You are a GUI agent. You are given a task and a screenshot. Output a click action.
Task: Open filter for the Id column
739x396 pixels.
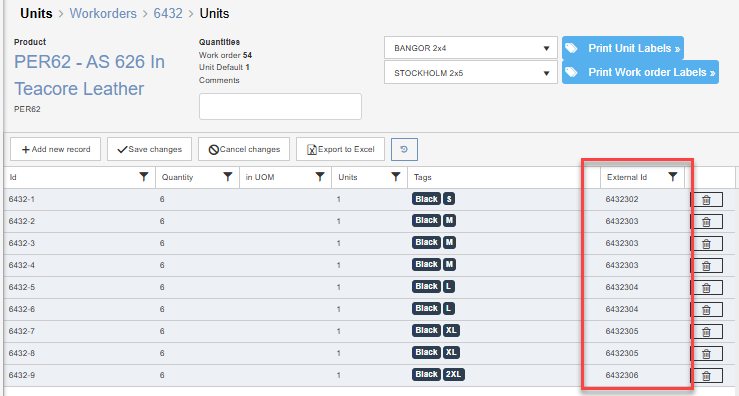coord(144,177)
